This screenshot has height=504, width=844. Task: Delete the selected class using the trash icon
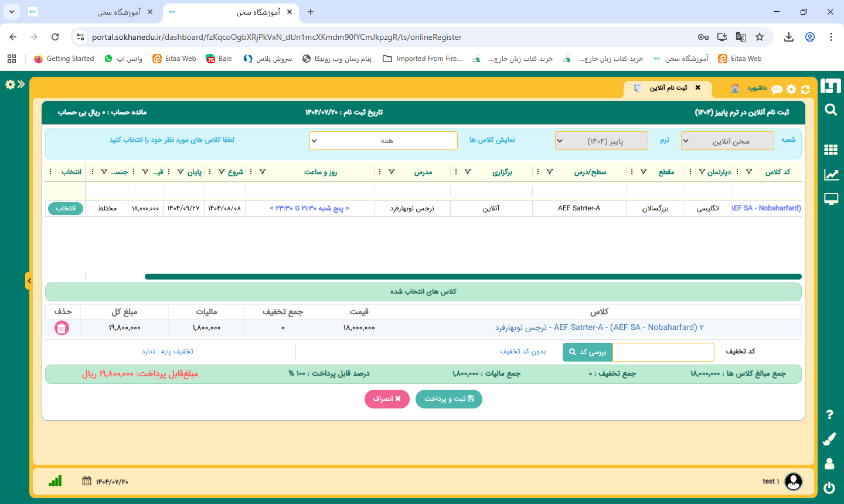[x=61, y=328]
